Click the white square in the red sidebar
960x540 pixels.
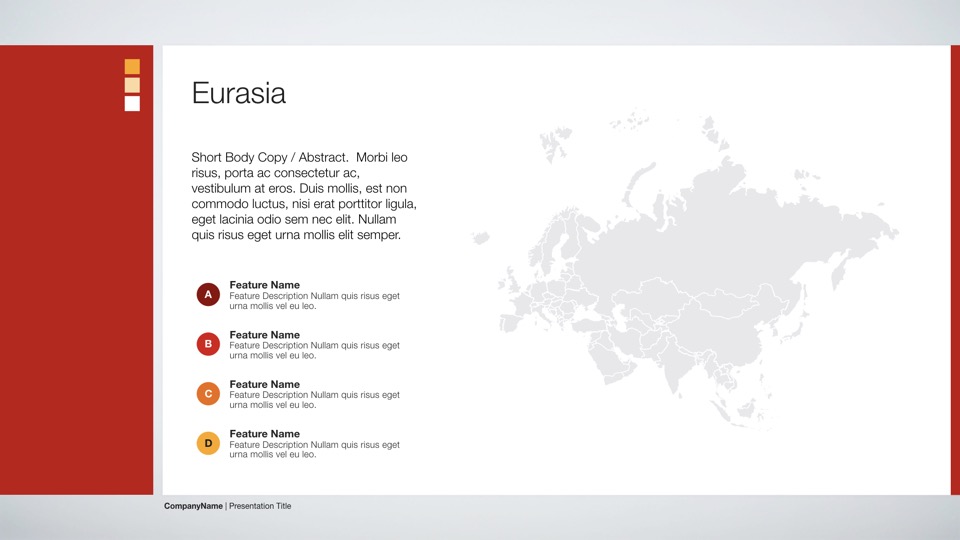click(132, 104)
